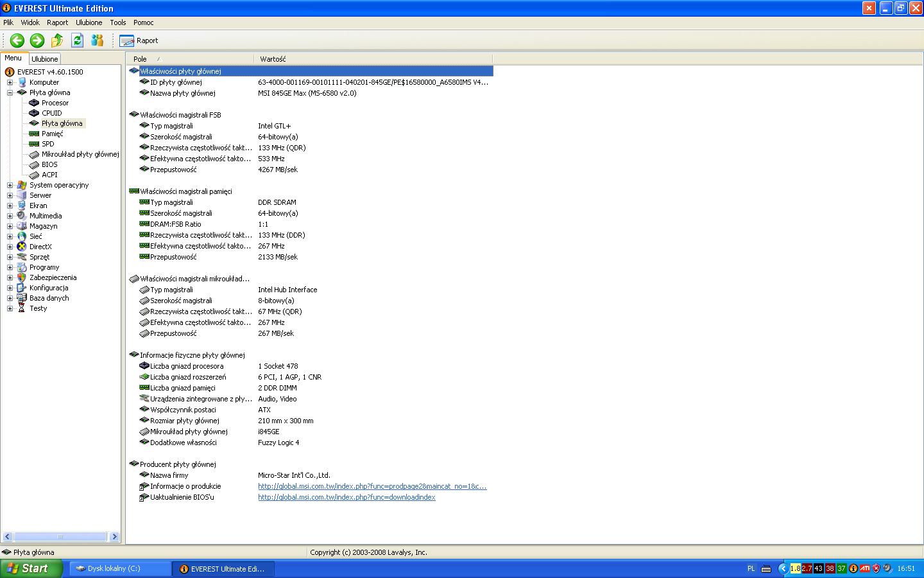
Task: Open the Ulubione menu in the menu bar
Action: [89, 22]
